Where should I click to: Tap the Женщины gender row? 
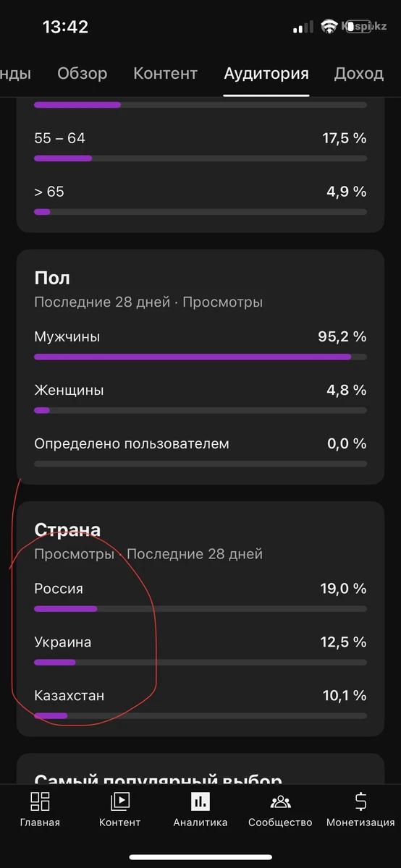point(200,399)
